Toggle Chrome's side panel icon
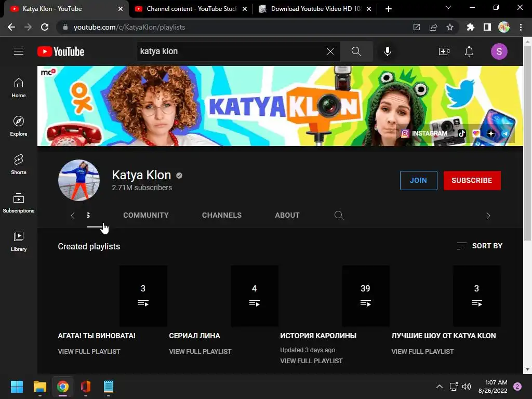 coord(487,27)
